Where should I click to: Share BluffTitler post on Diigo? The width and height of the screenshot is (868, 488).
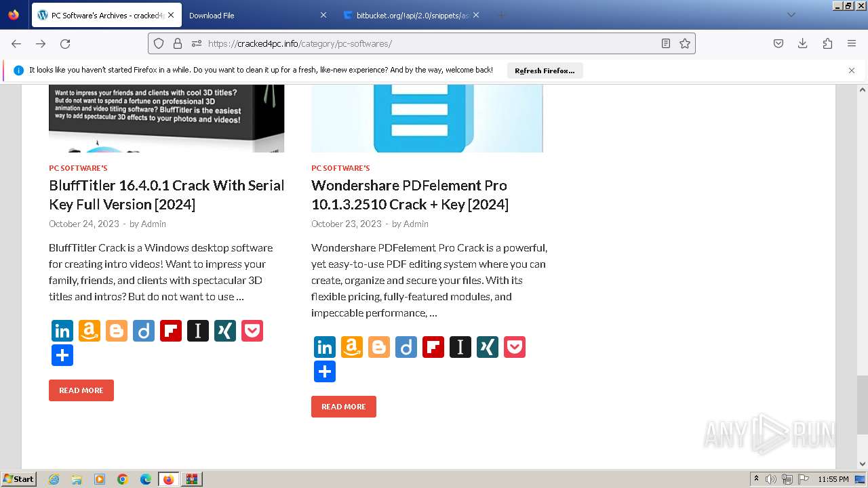[144, 331]
